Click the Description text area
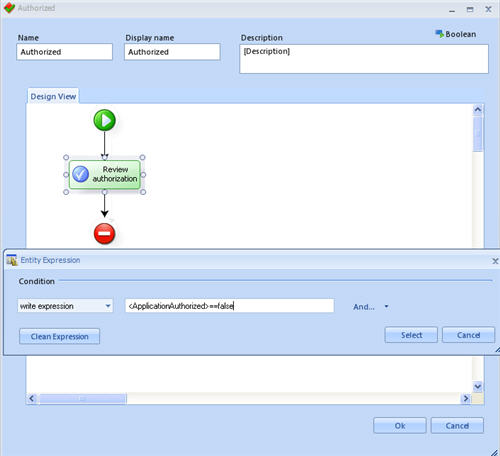 point(364,59)
